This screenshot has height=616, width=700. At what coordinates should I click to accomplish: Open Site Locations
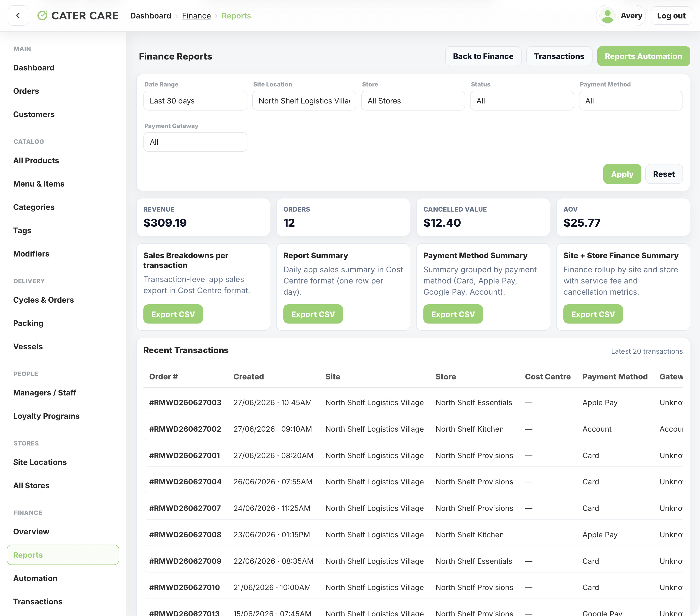[x=40, y=462]
